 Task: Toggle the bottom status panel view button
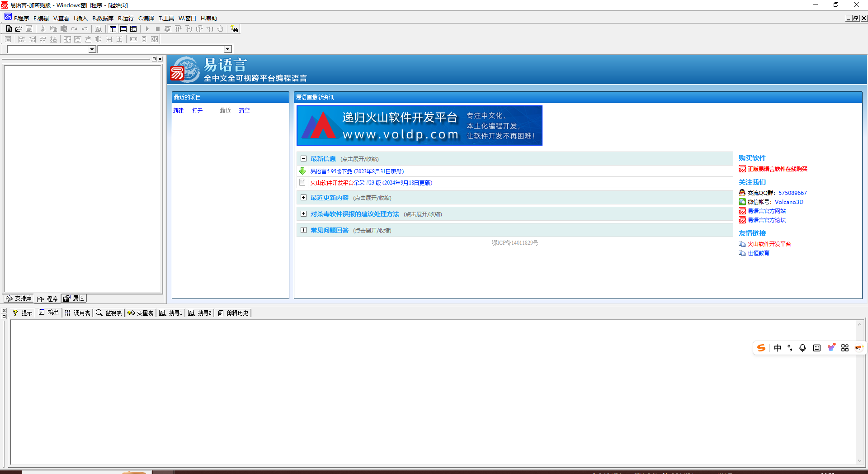point(123,29)
